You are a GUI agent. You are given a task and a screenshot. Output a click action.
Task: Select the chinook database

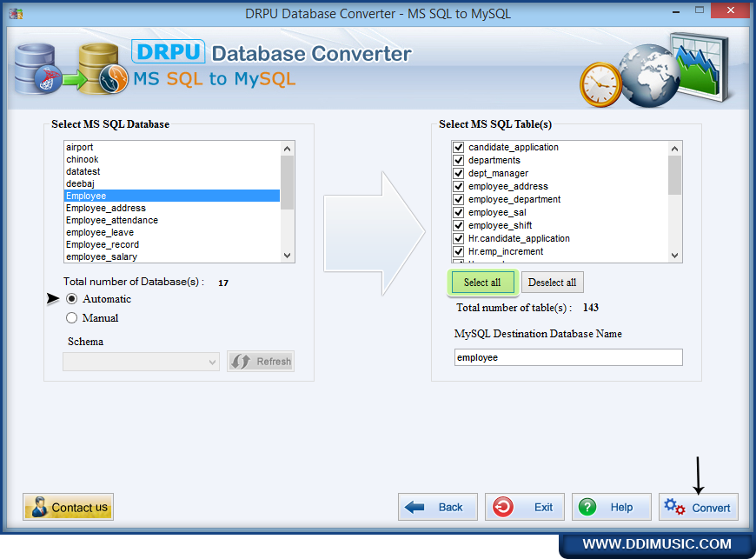click(x=172, y=159)
